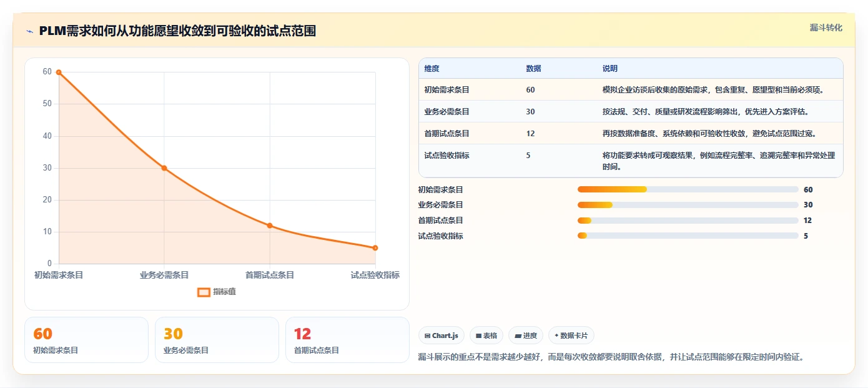Click the chart data point at 30 for 业务必需条目

click(x=164, y=168)
